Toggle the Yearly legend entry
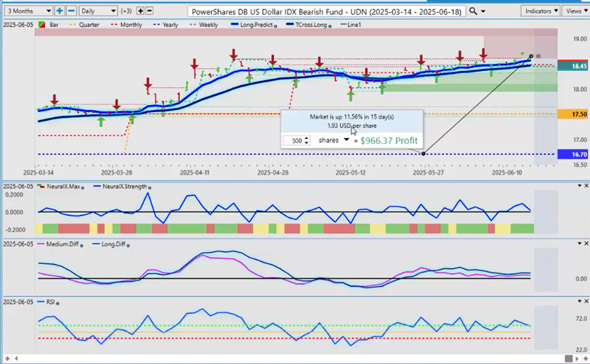Viewport: 590px width, 364px height. click(x=166, y=25)
